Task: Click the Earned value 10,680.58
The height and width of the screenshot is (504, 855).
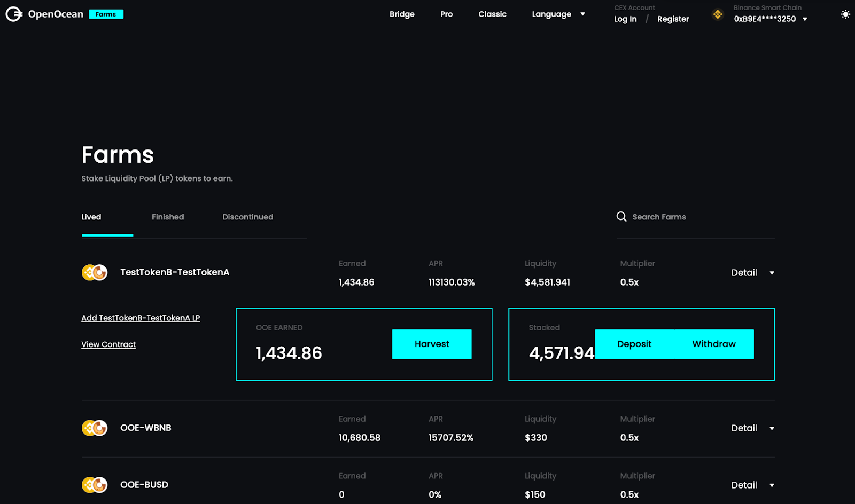Action: (x=360, y=437)
